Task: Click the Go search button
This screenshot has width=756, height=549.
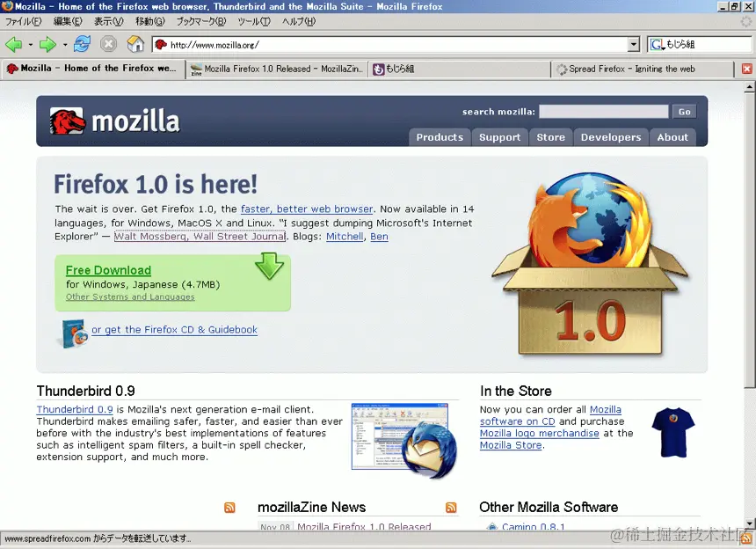Action: [685, 112]
